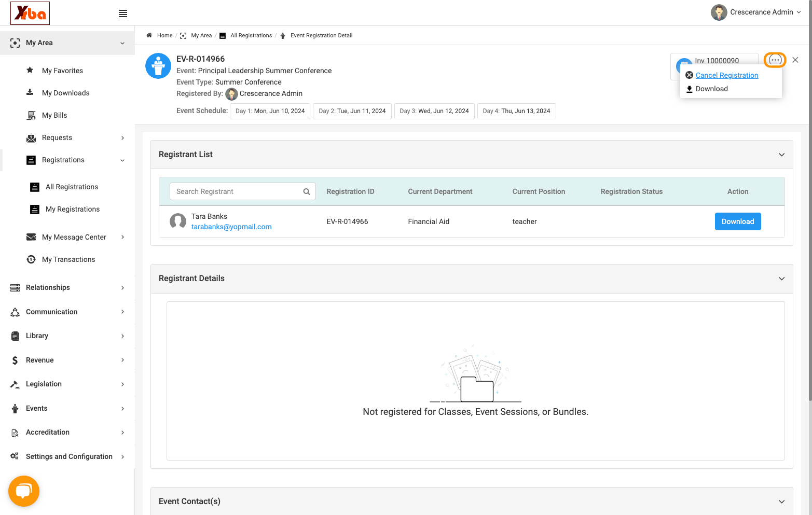Click the Registration Status column header
The height and width of the screenshot is (515, 812).
pyautogui.click(x=631, y=191)
